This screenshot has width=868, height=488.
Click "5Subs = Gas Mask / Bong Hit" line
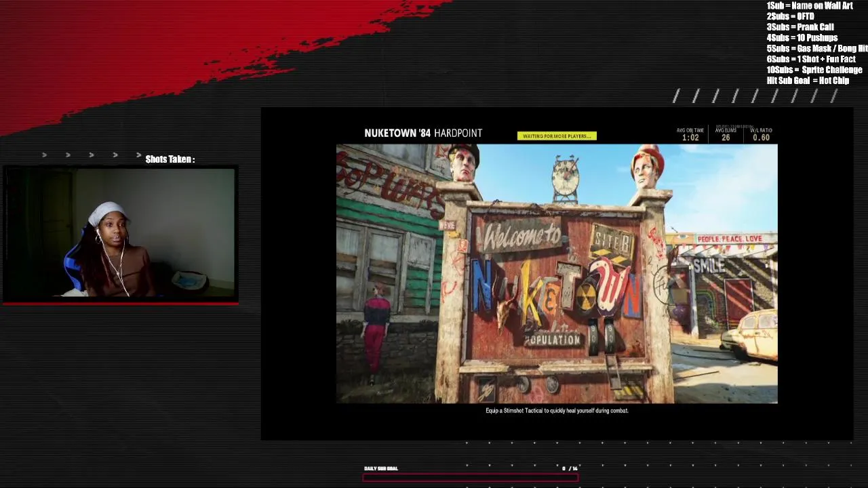pyautogui.click(x=817, y=49)
